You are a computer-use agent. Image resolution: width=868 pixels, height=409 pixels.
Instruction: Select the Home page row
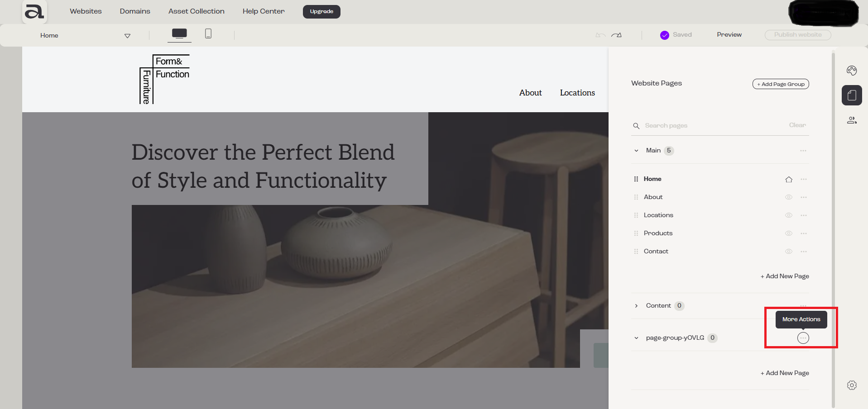click(720, 179)
